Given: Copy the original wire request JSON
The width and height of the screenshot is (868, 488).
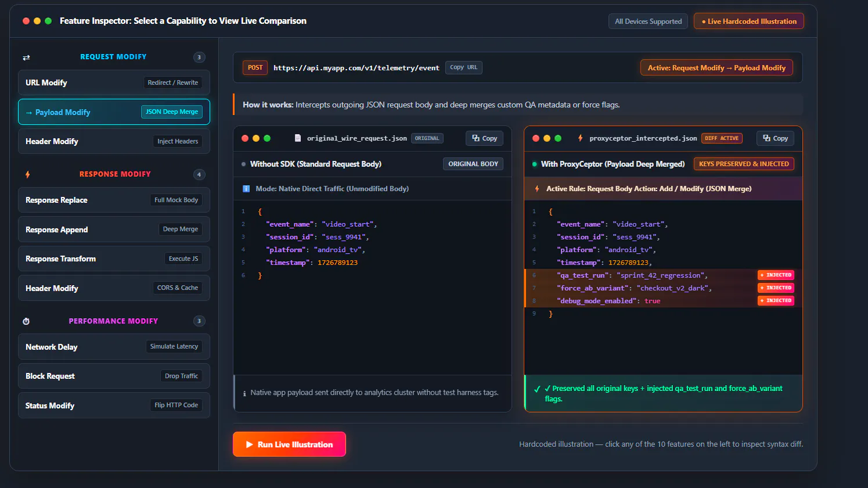Looking at the screenshot, I should tap(484, 138).
